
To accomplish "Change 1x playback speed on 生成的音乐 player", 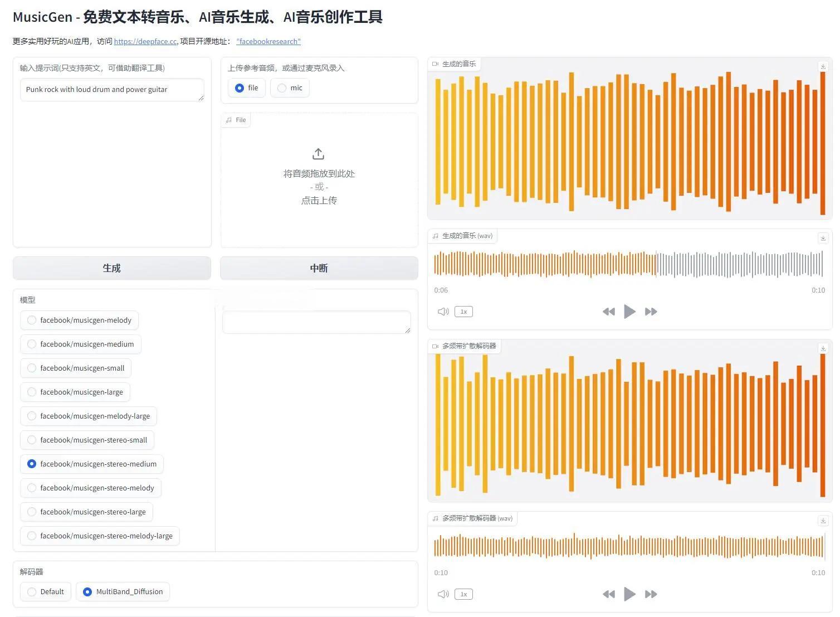I will (x=463, y=312).
